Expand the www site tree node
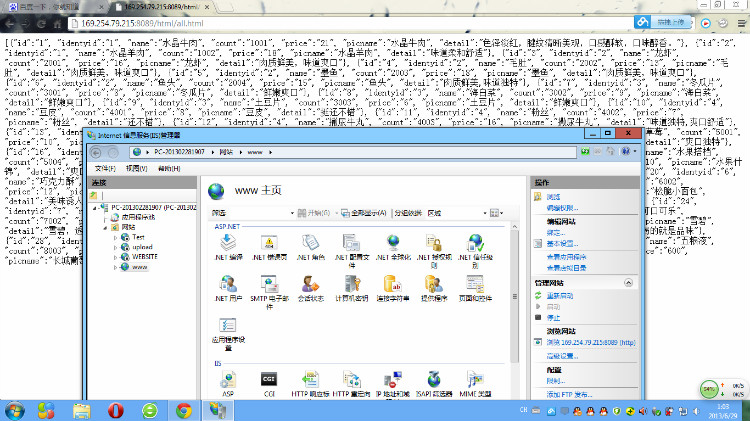 pyautogui.click(x=115, y=267)
